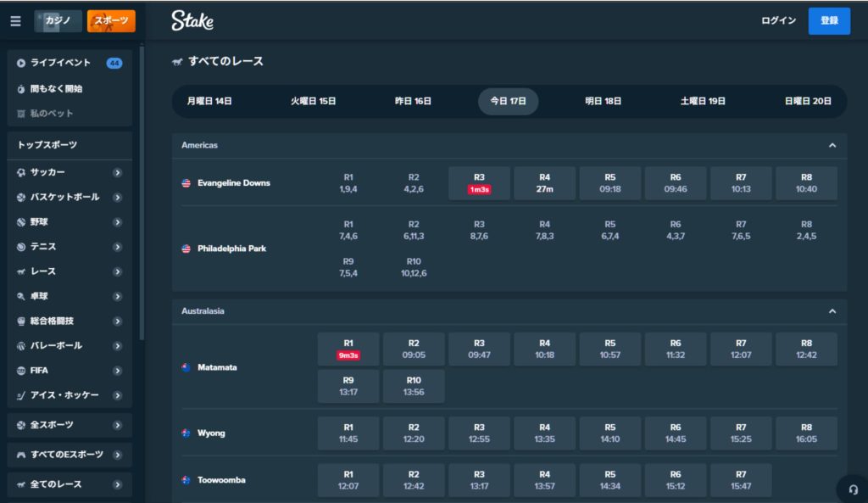Viewport: 868px width, 503px height.
Task: Select the 火曜日 15日 date tab
Action: (x=314, y=102)
